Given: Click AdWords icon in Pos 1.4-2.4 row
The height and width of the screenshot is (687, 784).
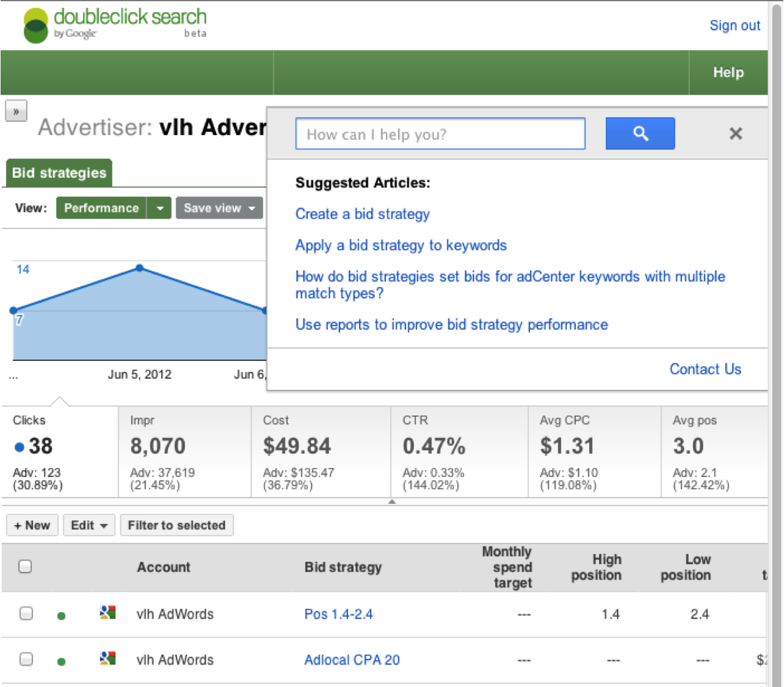Looking at the screenshot, I should [x=108, y=612].
